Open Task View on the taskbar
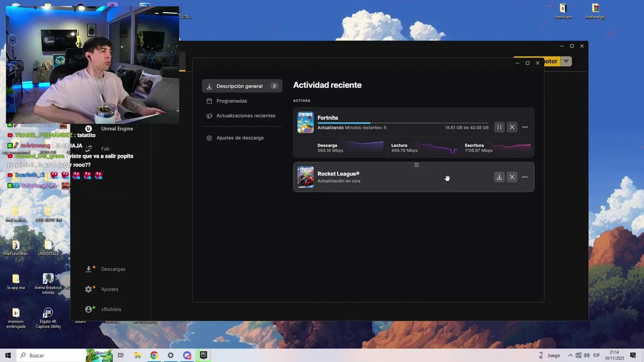This screenshot has height=362, width=644. pyautogui.click(x=121, y=355)
